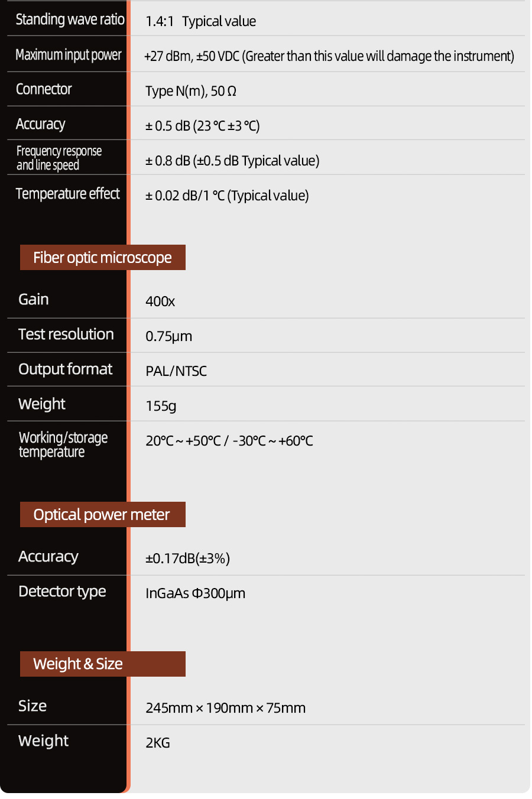532x799 pixels.
Task: Click the Standing wave ratio label
Action: coord(70,20)
